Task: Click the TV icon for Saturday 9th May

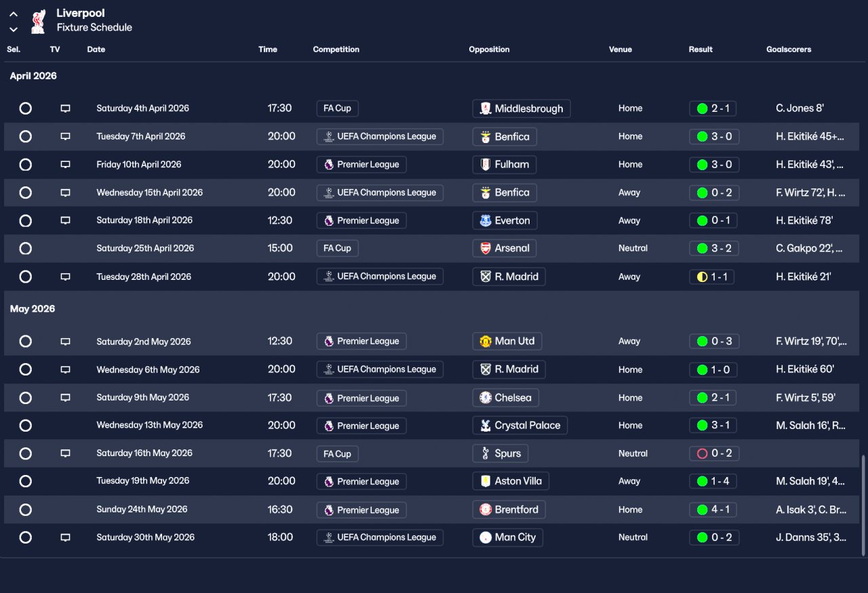Action: pyautogui.click(x=65, y=398)
